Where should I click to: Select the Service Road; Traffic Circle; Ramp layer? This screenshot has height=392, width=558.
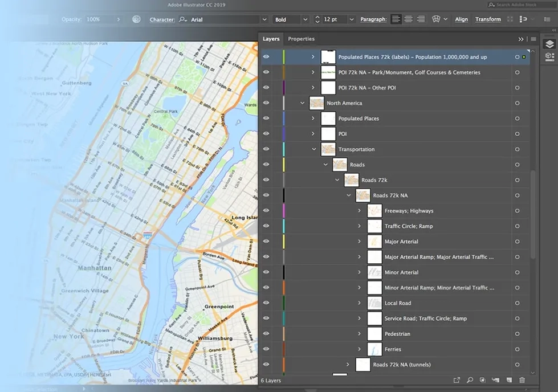click(x=395, y=318)
